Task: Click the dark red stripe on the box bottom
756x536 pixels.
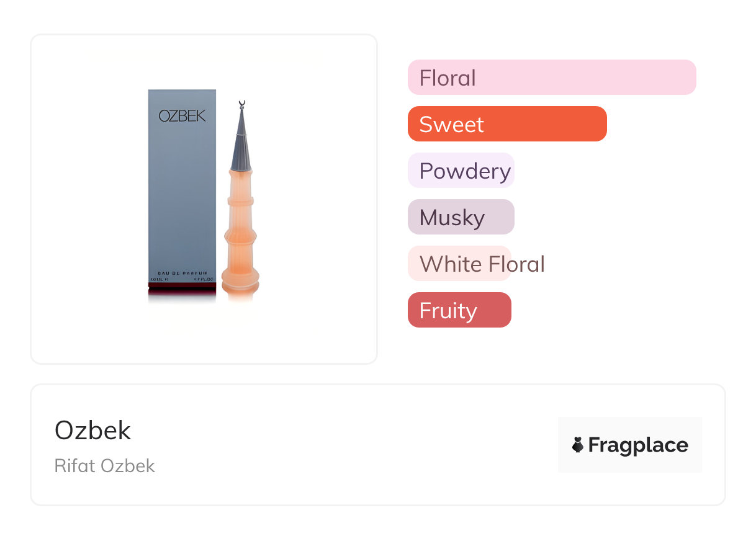Action: click(x=182, y=286)
